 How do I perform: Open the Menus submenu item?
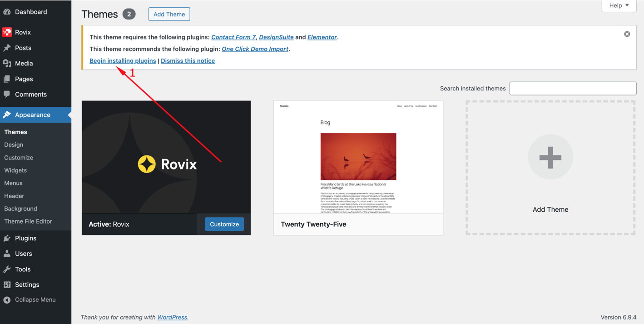tap(13, 183)
